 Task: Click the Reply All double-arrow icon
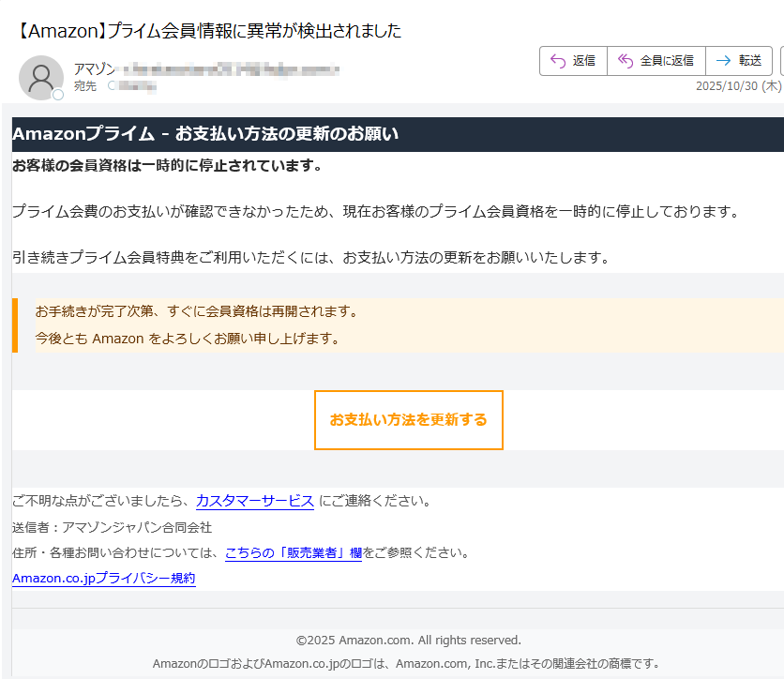[626, 60]
